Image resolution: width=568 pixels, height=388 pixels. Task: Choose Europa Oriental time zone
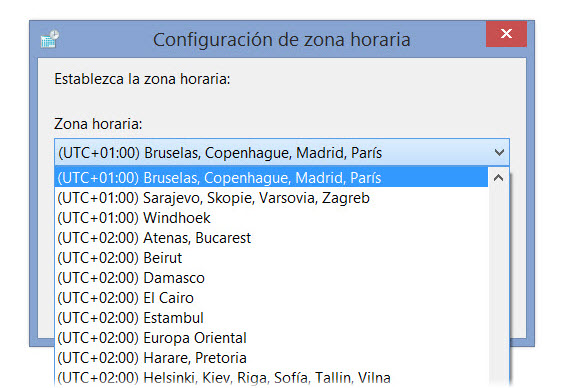[x=271, y=338]
